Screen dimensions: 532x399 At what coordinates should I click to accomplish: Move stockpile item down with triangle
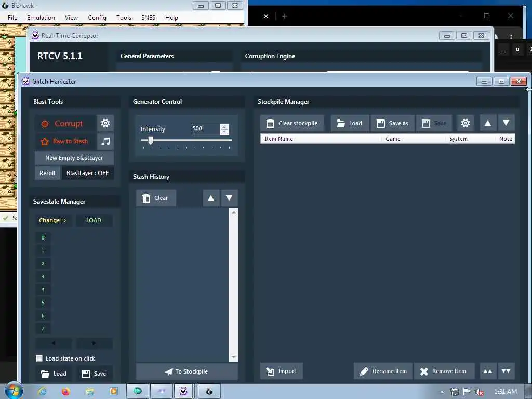point(506,123)
